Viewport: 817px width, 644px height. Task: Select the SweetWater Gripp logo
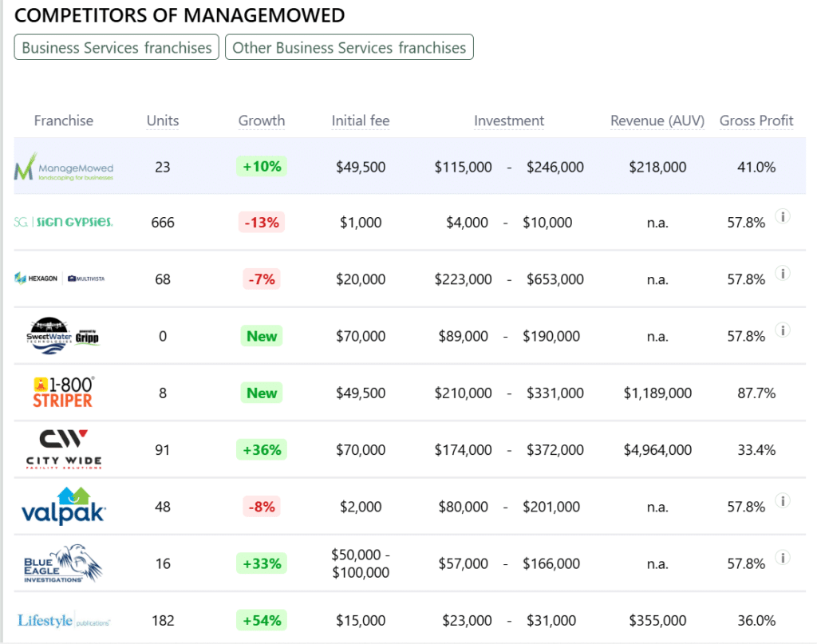pos(62,335)
